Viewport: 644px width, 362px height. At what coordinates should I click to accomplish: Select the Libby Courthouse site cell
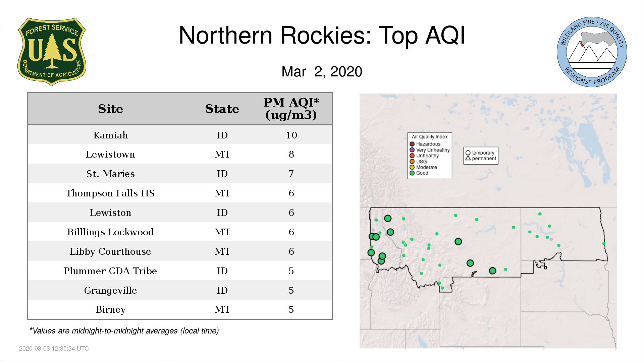click(x=110, y=251)
